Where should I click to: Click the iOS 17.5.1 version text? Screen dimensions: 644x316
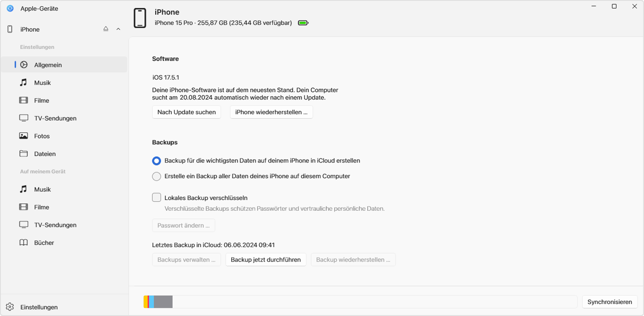point(166,77)
